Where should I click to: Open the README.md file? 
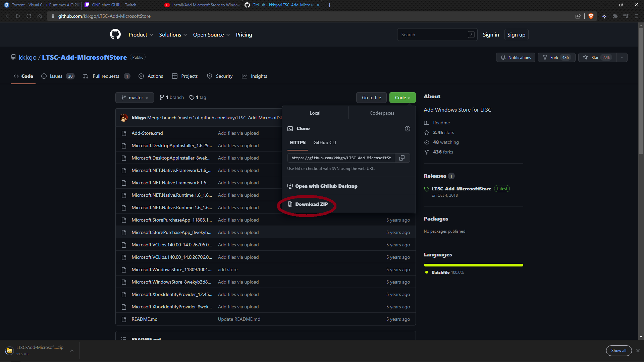click(x=144, y=319)
